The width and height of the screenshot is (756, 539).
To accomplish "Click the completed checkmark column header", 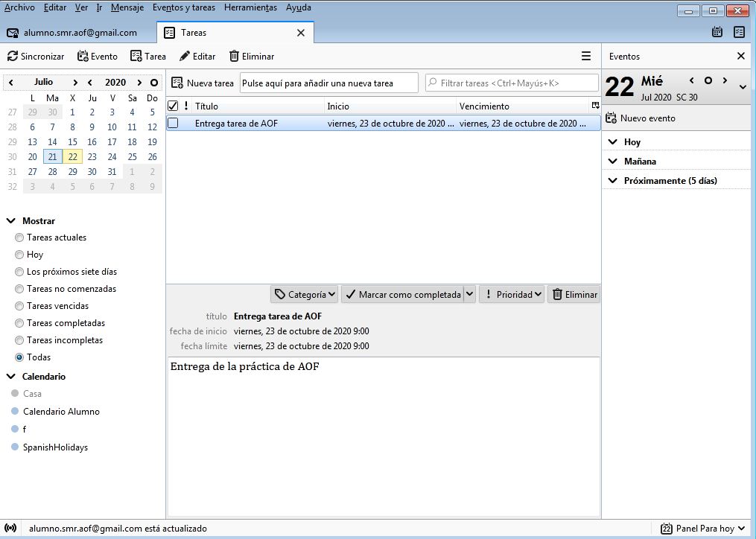I will [x=173, y=106].
